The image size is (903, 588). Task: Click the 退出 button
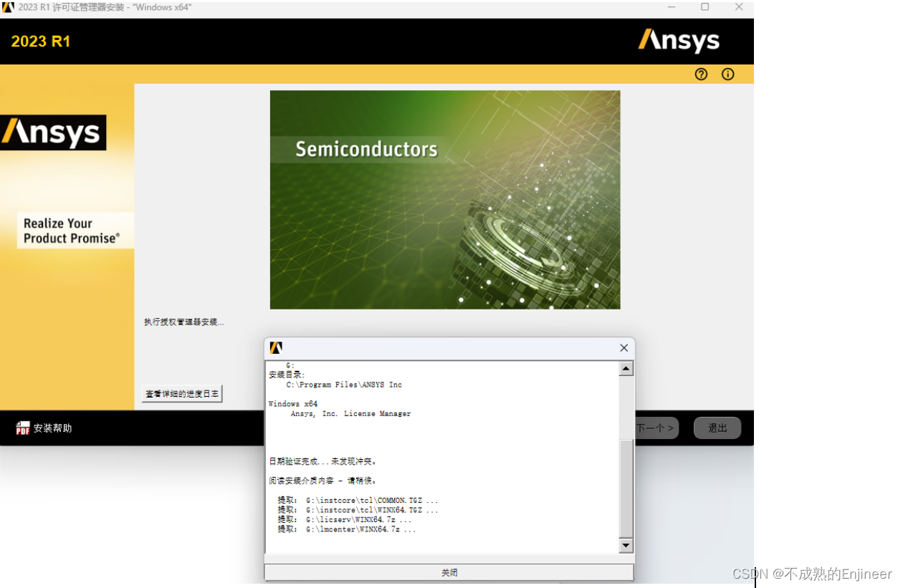(x=717, y=428)
